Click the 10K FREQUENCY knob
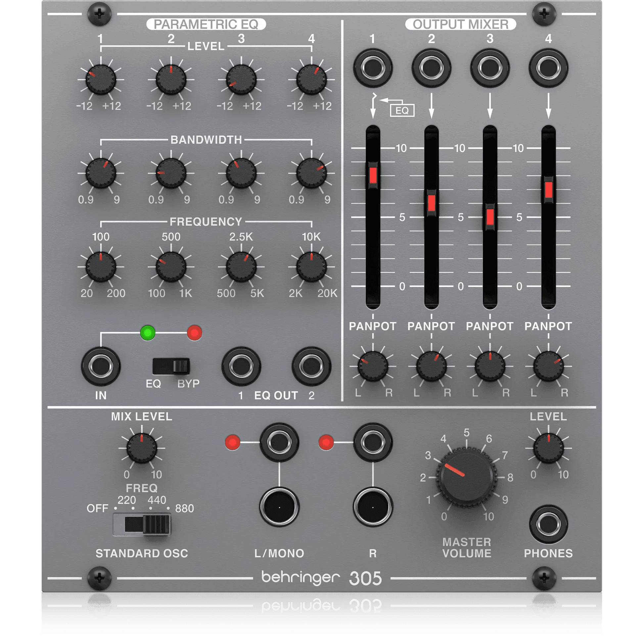The height and width of the screenshot is (644, 644). pos(311,267)
